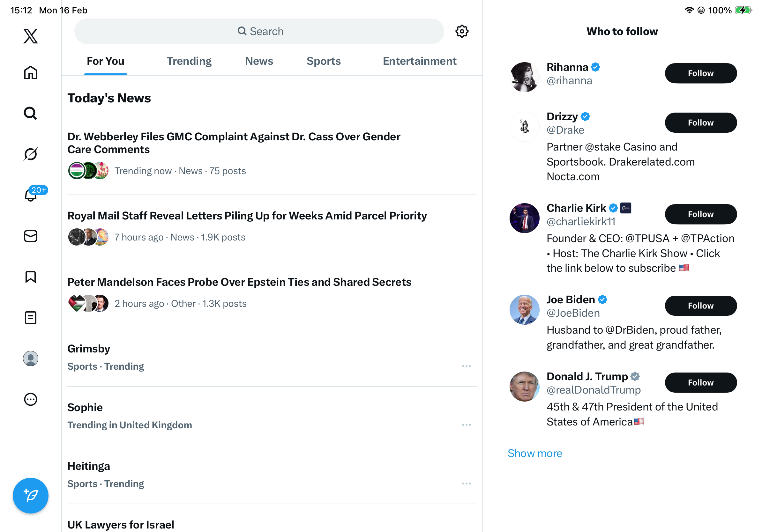
Task: Open notifications bell with 20+ badge
Action: point(31,195)
